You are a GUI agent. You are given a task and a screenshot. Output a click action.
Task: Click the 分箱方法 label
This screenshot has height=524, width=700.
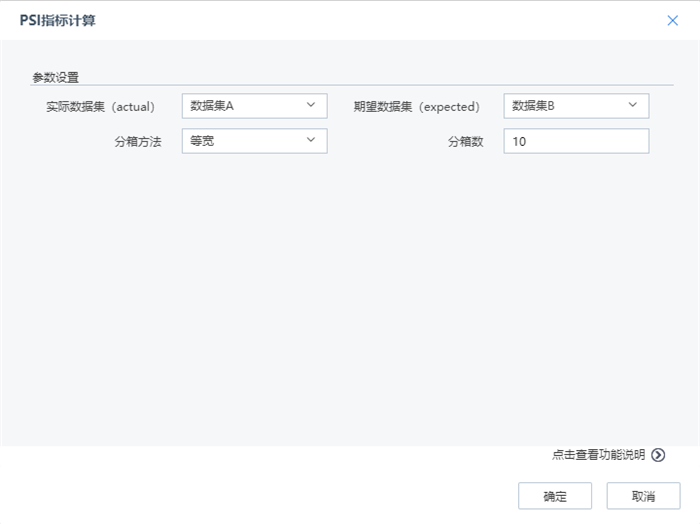[x=138, y=141]
